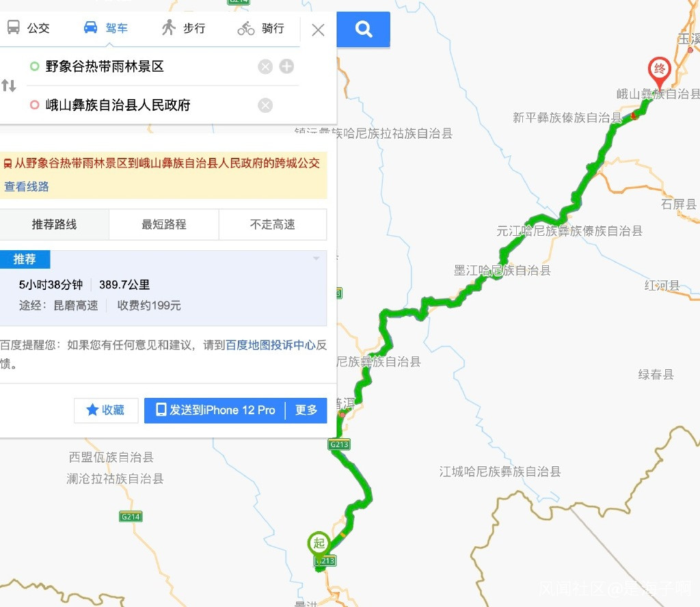This screenshot has width=700, height=607.
Task: Clear the 野象谷热带雨林景区 start field
Action: click(x=265, y=67)
